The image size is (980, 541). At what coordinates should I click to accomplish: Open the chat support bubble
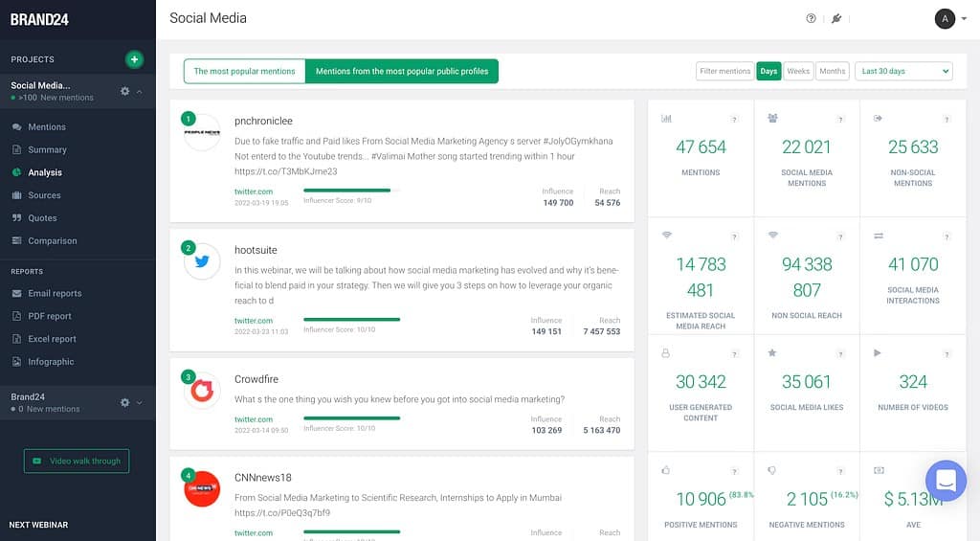pyautogui.click(x=946, y=481)
